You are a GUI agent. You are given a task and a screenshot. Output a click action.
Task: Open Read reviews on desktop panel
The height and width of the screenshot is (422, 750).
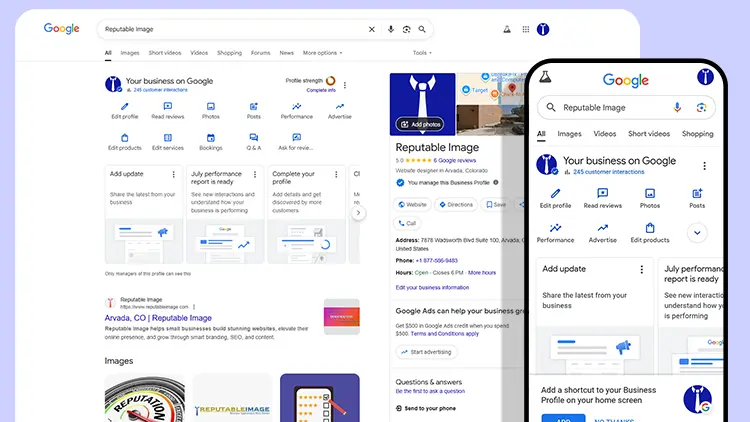tap(167, 111)
